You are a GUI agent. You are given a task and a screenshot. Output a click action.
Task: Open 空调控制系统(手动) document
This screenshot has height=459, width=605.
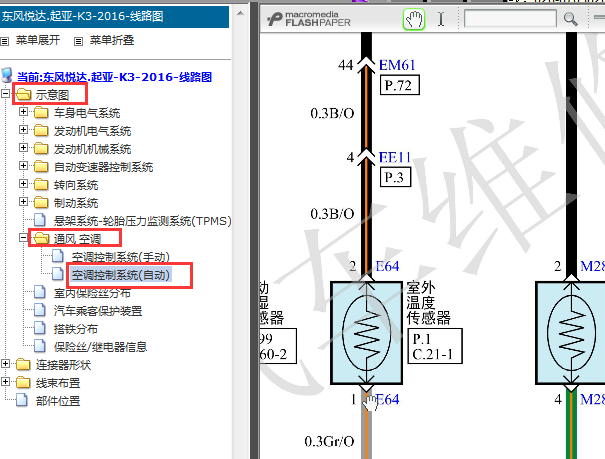(120, 257)
